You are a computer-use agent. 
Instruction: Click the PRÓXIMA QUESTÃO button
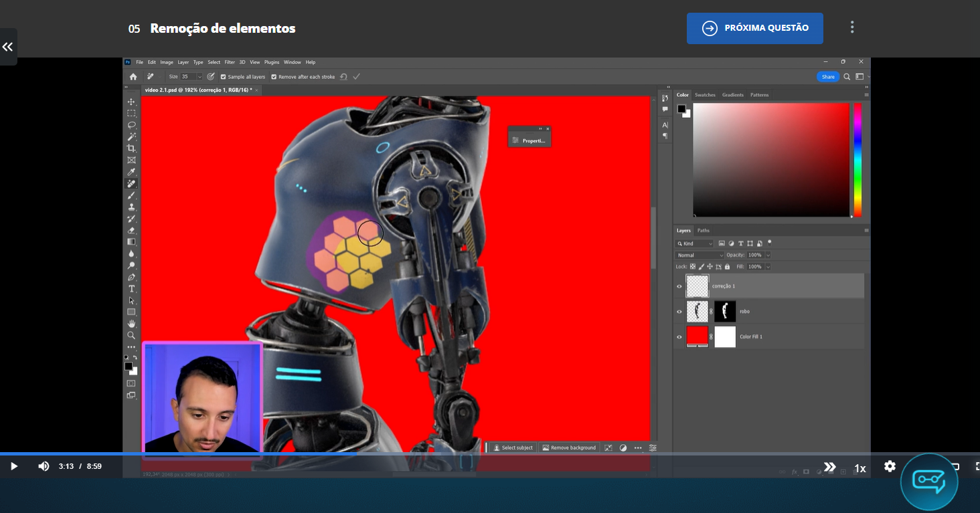point(755,28)
